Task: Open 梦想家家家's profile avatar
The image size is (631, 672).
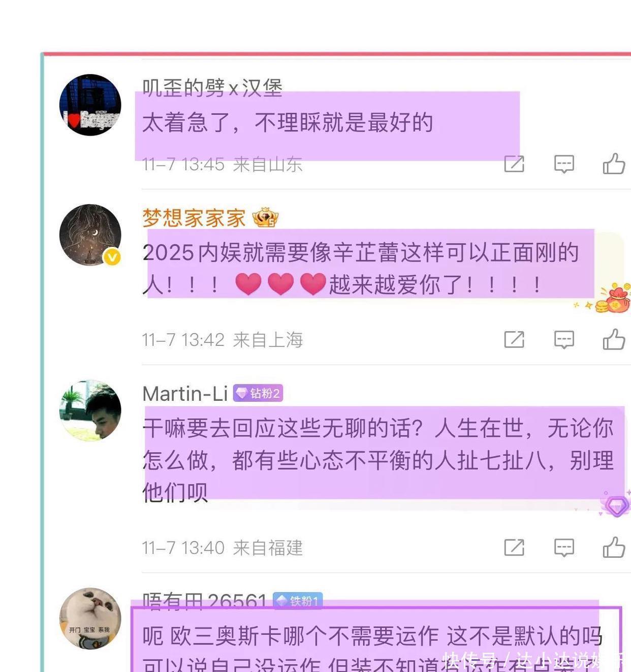Action: point(90,235)
